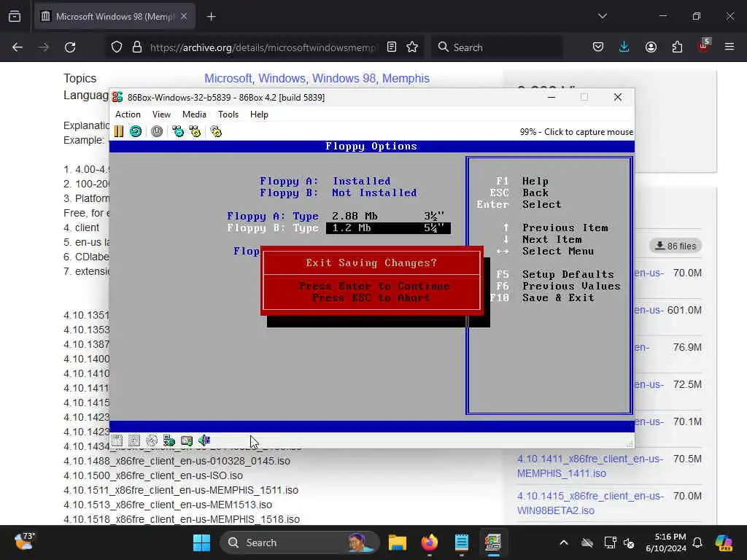Open the Windows topic link

[282, 78]
